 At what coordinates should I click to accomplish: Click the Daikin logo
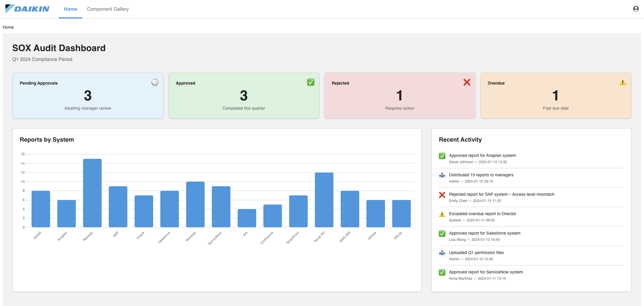tap(27, 9)
